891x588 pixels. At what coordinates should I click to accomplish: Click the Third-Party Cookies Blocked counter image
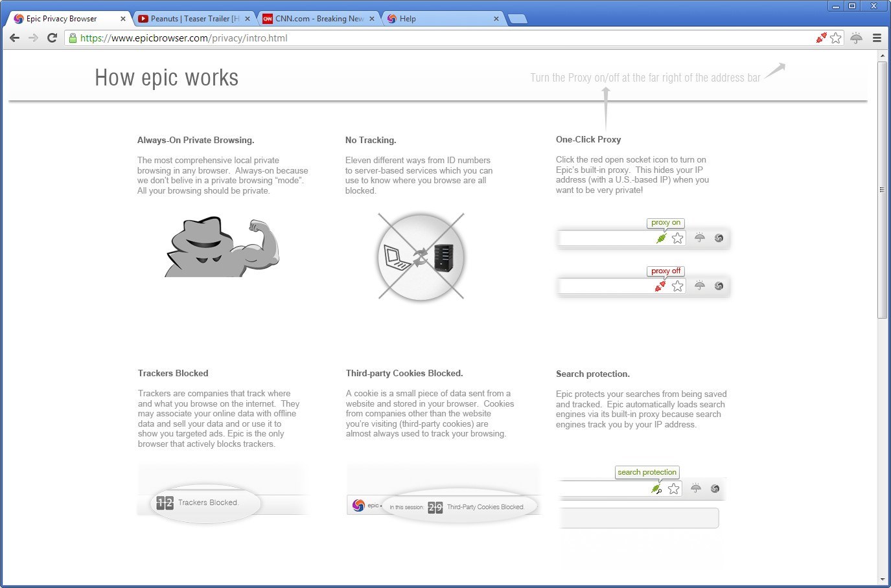pos(460,507)
